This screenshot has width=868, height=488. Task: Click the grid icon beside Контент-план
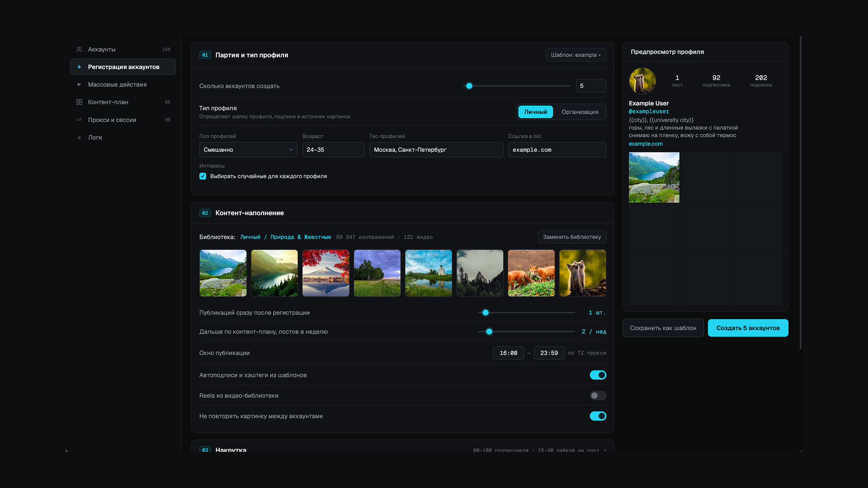pyautogui.click(x=79, y=102)
